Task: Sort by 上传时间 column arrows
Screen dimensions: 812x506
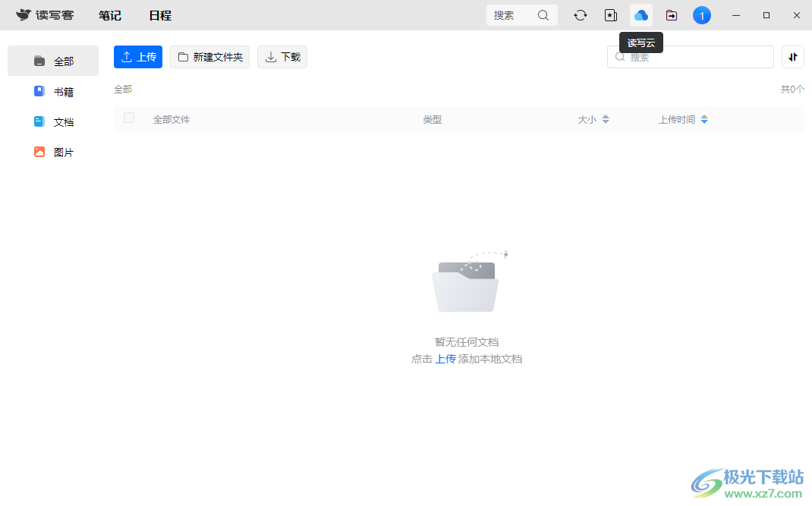Action: point(704,120)
